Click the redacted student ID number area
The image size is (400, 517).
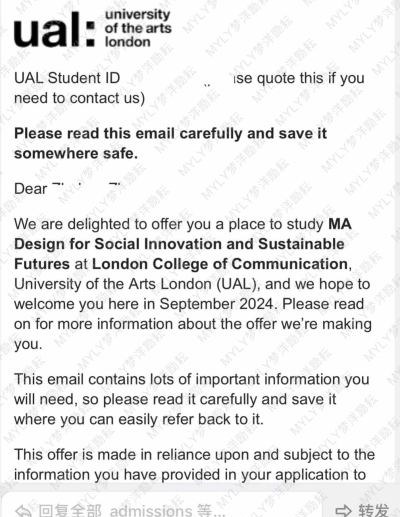coord(177,79)
